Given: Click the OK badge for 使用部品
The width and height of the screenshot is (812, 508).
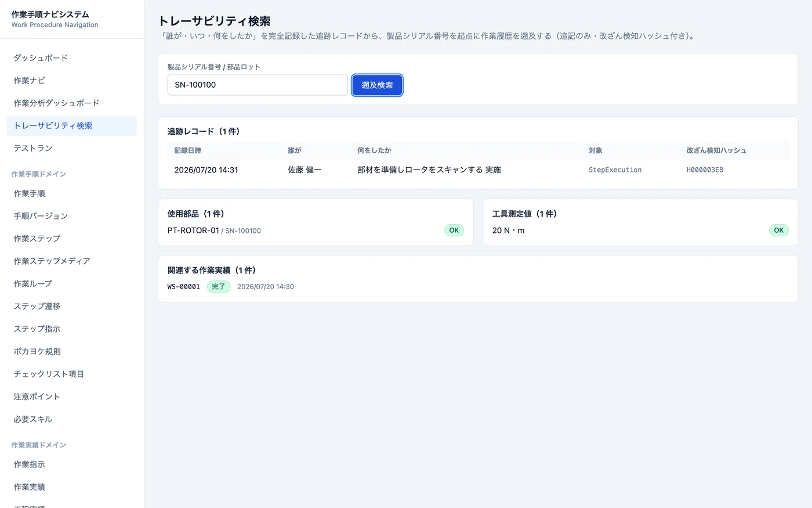Looking at the screenshot, I should click(454, 230).
